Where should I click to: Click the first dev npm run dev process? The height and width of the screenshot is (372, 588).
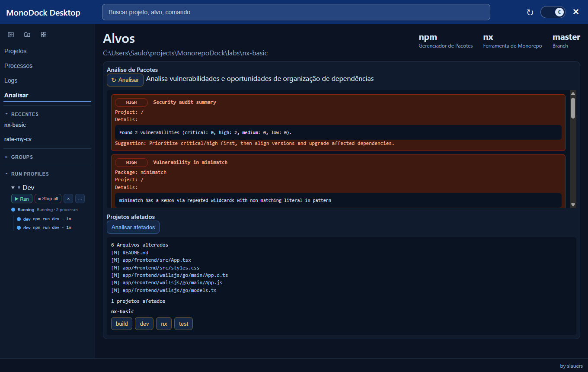(47, 219)
